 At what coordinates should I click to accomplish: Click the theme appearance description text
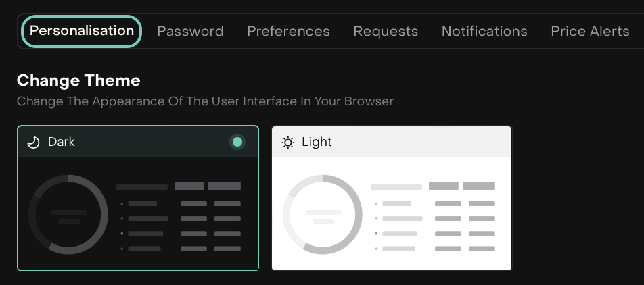coord(205,101)
